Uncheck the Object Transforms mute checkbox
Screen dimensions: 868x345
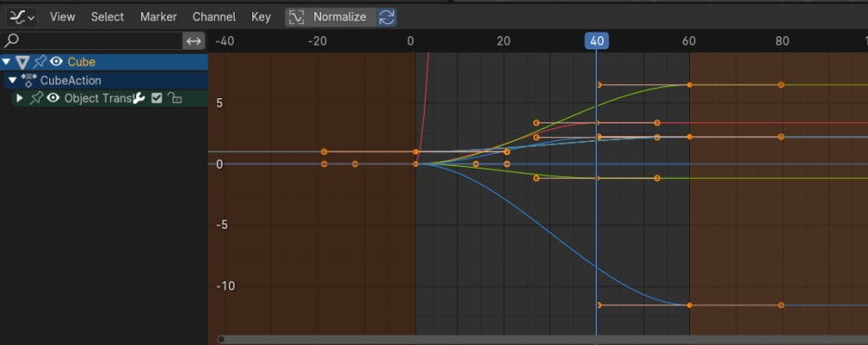pyautogui.click(x=157, y=98)
